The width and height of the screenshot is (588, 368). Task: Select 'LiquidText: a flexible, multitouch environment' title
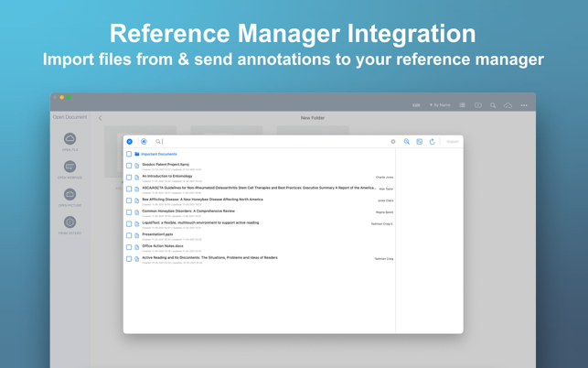point(200,222)
